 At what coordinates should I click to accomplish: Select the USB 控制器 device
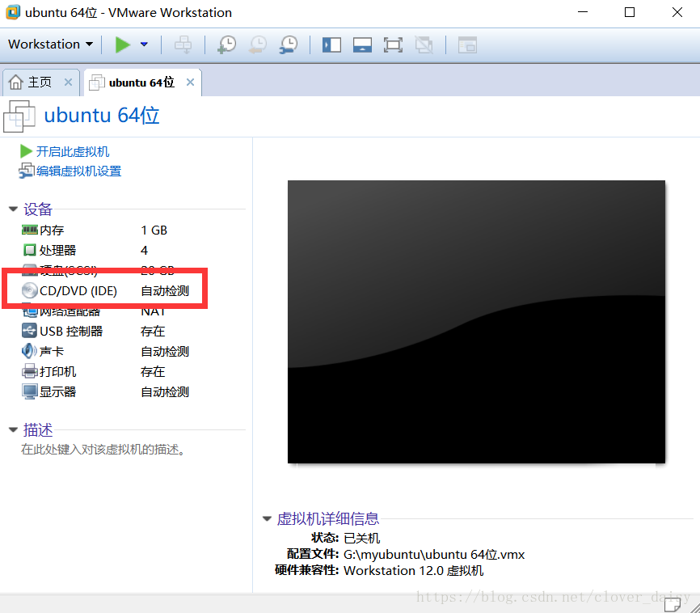(x=105, y=331)
